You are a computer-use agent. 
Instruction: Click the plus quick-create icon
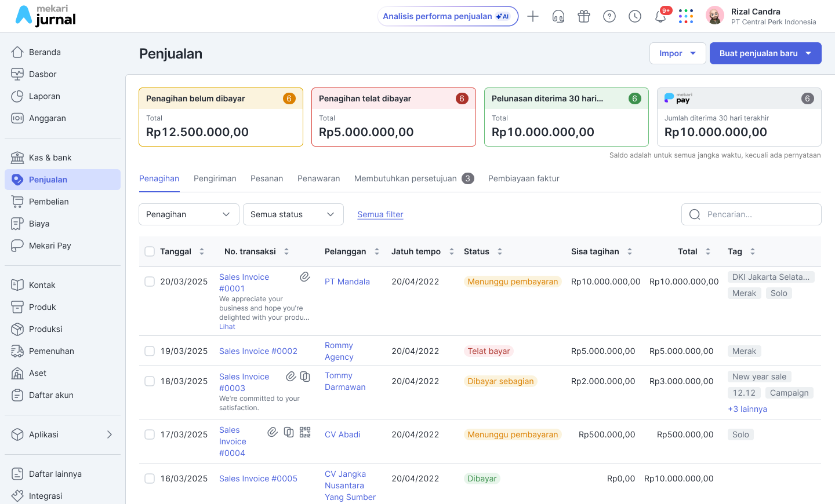pyautogui.click(x=533, y=17)
